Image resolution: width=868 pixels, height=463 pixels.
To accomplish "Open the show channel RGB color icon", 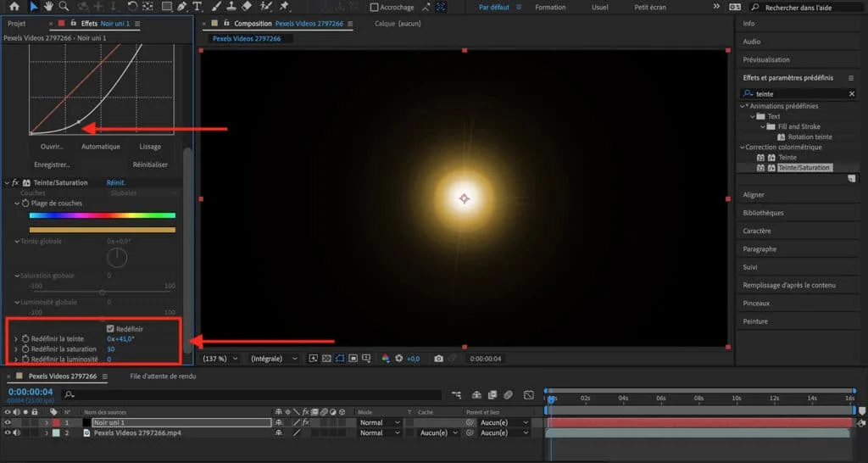I will 386,359.
